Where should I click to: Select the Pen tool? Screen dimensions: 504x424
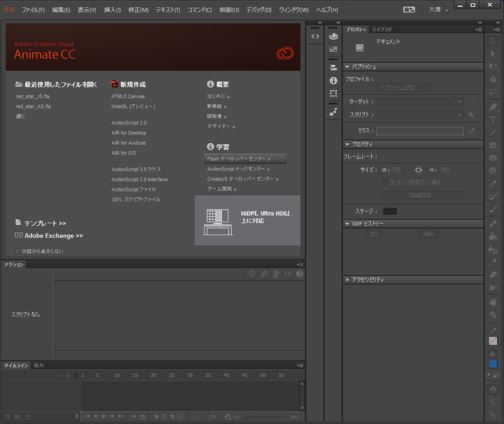click(493, 106)
